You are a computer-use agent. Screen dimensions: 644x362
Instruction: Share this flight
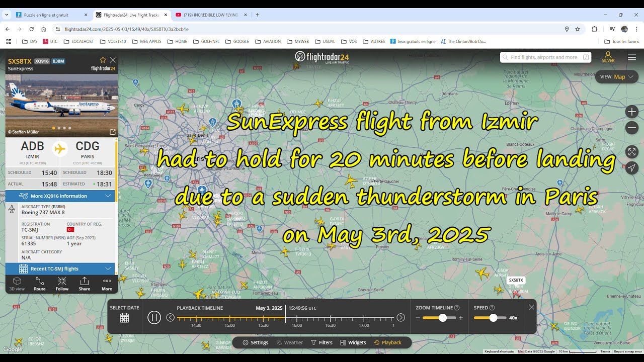85,284
